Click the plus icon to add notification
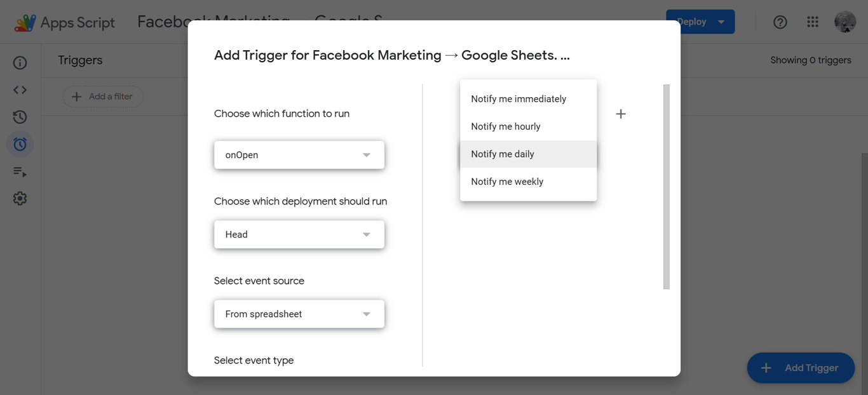This screenshot has height=395, width=868. pos(621,114)
